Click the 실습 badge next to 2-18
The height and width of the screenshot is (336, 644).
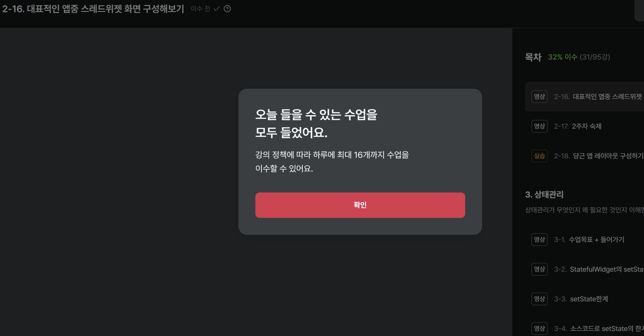[539, 156]
